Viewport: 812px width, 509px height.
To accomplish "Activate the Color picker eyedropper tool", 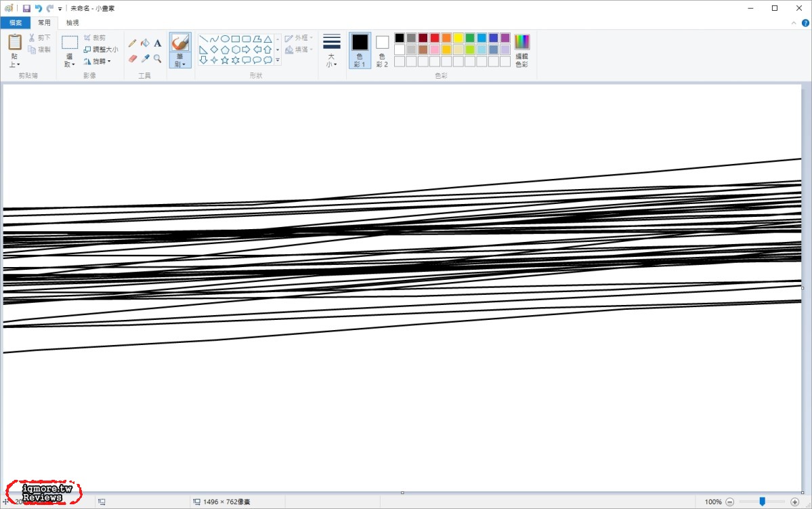I will pyautogui.click(x=145, y=59).
